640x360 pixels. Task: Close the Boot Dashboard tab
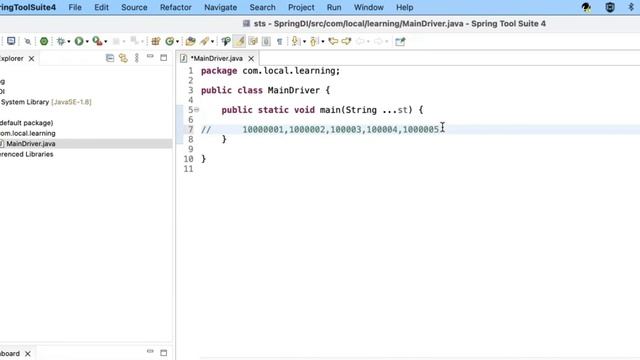(28, 353)
